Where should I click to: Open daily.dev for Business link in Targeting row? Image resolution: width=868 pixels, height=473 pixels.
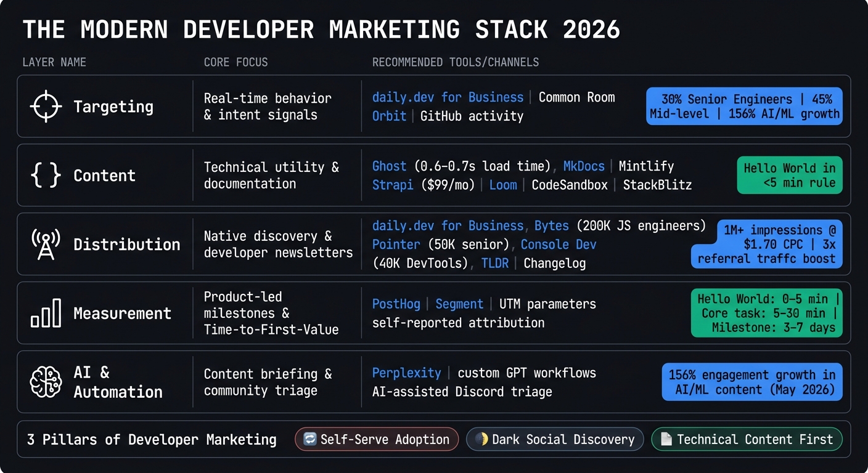point(448,97)
